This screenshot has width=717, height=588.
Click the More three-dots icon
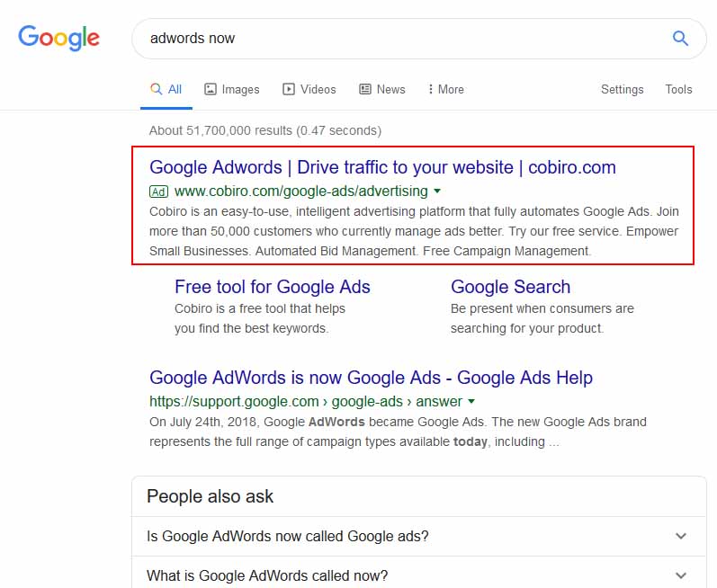(x=430, y=89)
